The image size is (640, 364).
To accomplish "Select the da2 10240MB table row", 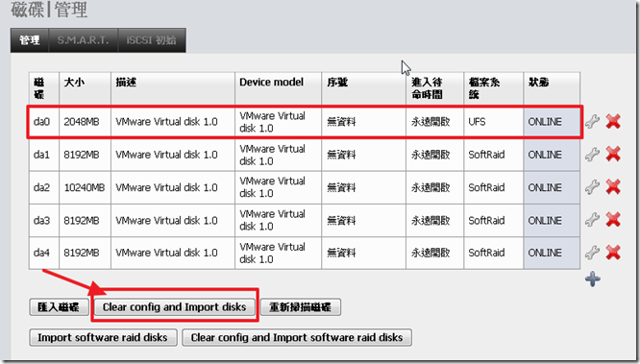I will click(x=305, y=187).
